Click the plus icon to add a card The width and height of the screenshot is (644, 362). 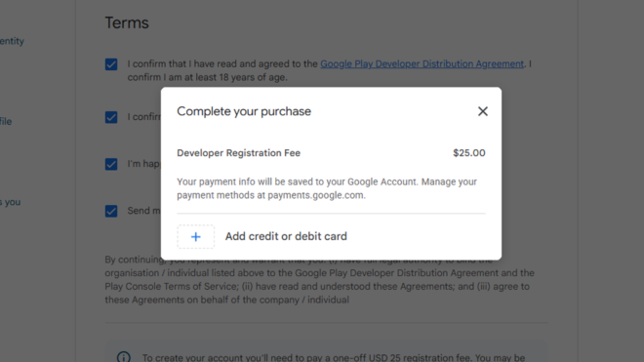click(196, 237)
